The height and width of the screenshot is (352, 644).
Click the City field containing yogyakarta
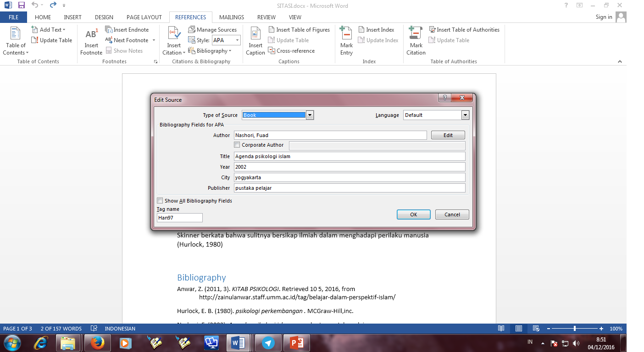tap(350, 177)
